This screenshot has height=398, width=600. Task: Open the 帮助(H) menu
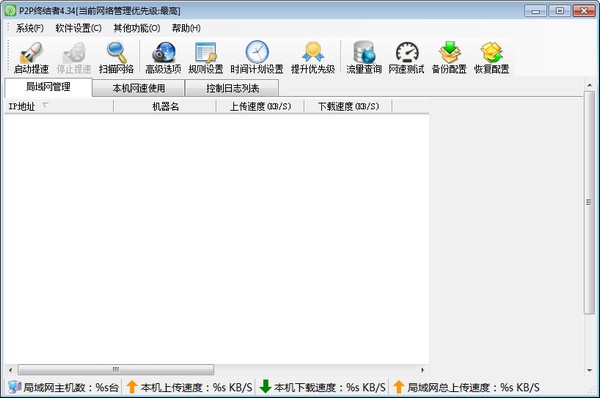(186, 28)
